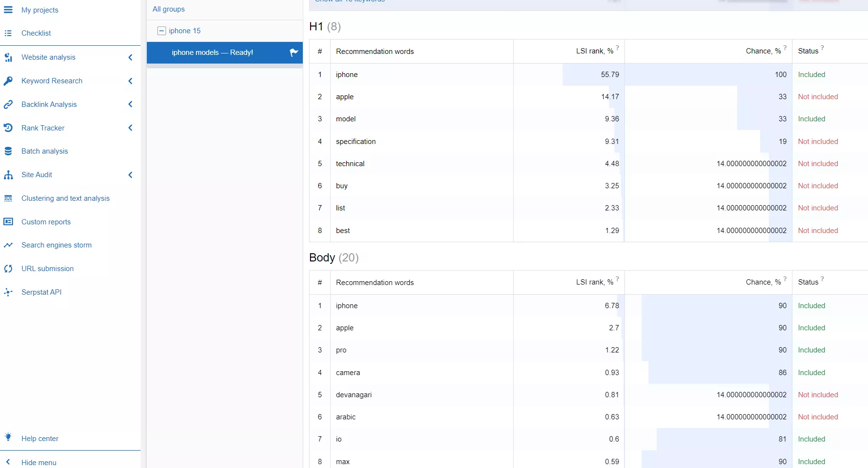Open the Custom reports menu item
The width and height of the screenshot is (868, 468).
(46, 222)
